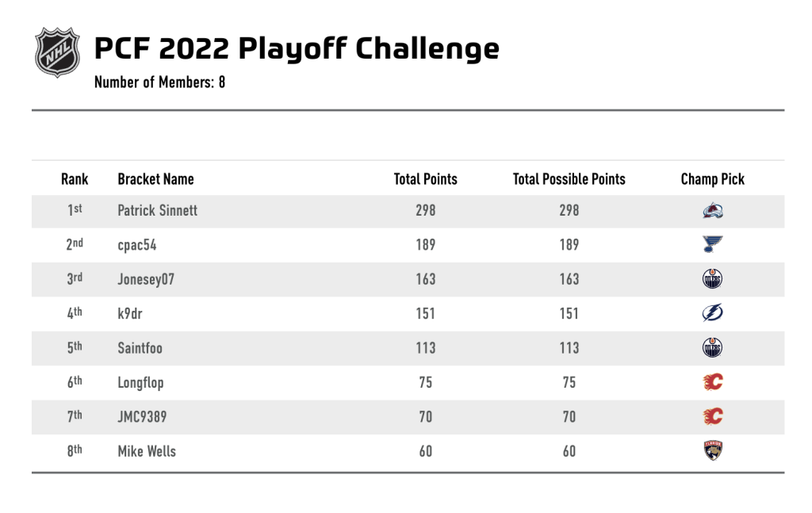Click cpac54's Blues champ pick logo
Viewport: 812px width, 513px height.
(x=713, y=244)
